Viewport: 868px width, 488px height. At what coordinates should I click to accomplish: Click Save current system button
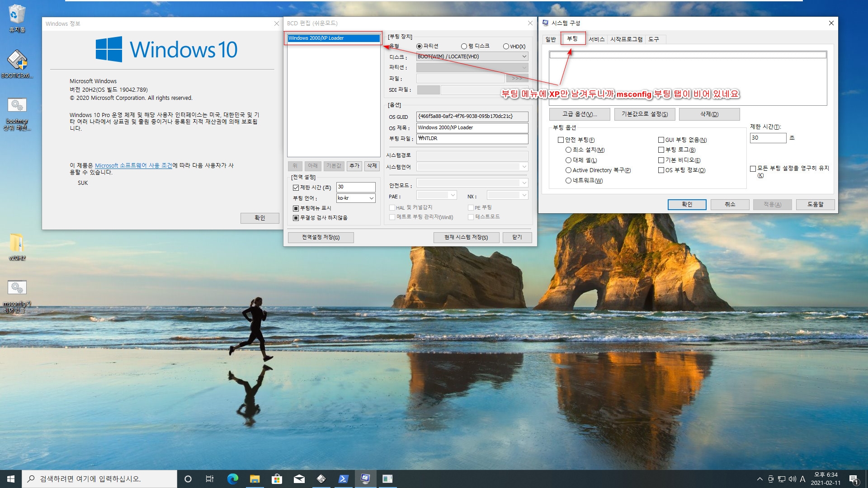pyautogui.click(x=466, y=237)
